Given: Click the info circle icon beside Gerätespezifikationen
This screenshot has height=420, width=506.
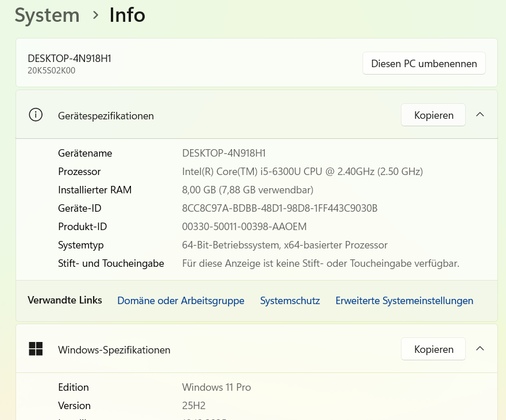Looking at the screenshot, I should 36,115.
